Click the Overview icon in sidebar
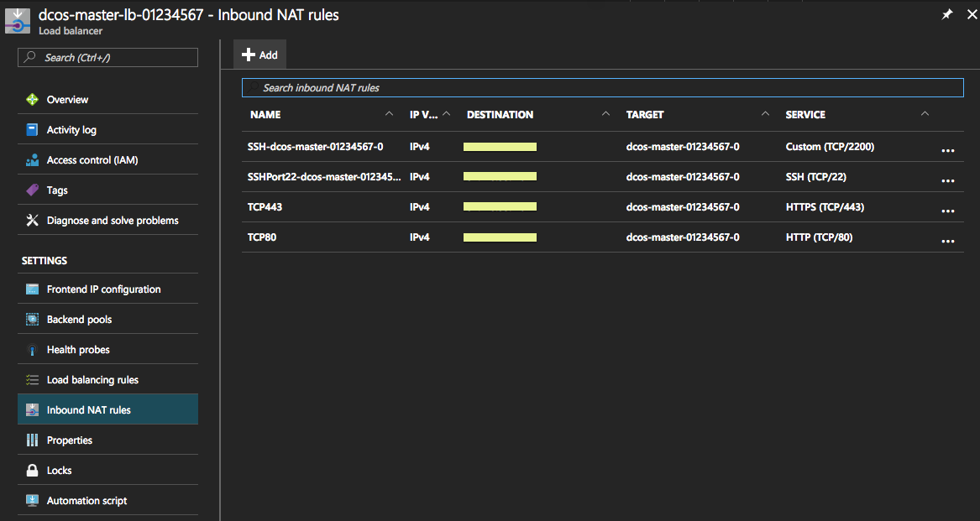This screenshot has width=980, height=521. click(x=32, y=100)
